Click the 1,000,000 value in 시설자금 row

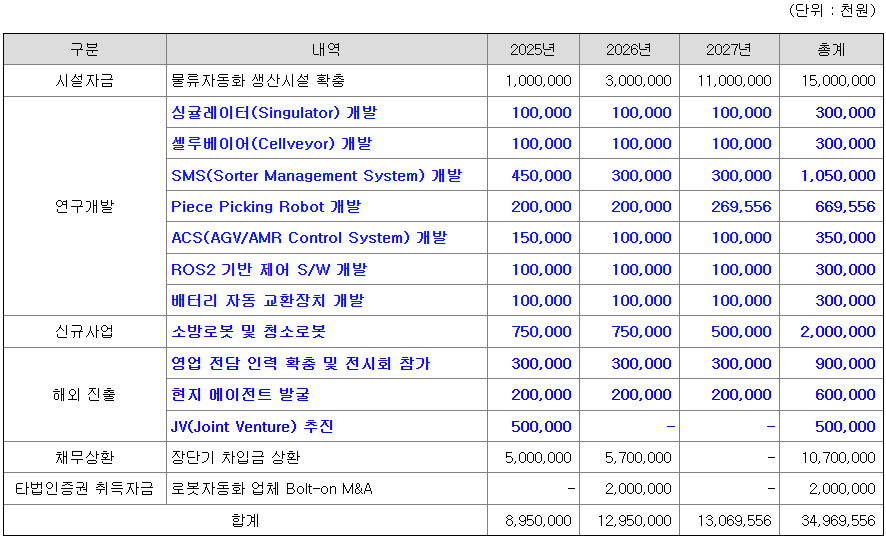point(538,81)
